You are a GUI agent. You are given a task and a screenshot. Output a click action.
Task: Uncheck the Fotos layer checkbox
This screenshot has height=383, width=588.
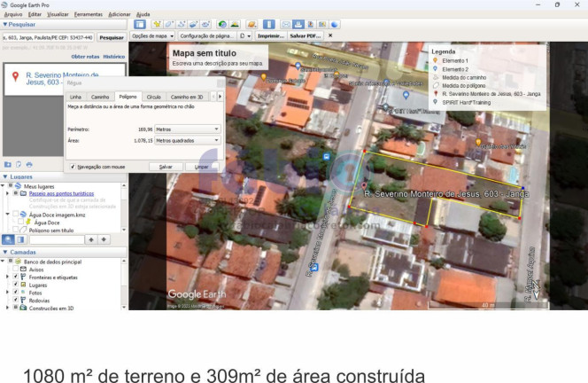click(x=16, y=293)
